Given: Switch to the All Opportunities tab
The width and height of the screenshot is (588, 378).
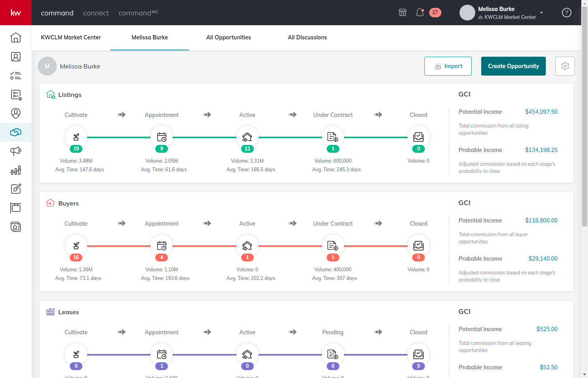Looking at the screenshot, I should [229, 37].
